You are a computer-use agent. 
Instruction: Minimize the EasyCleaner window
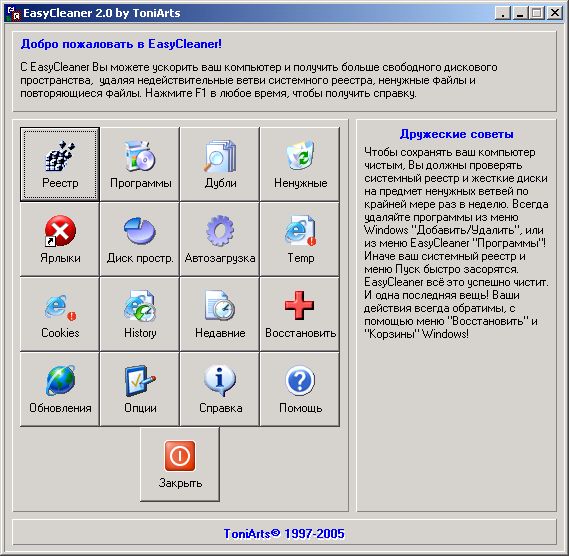tap(520, 13)
